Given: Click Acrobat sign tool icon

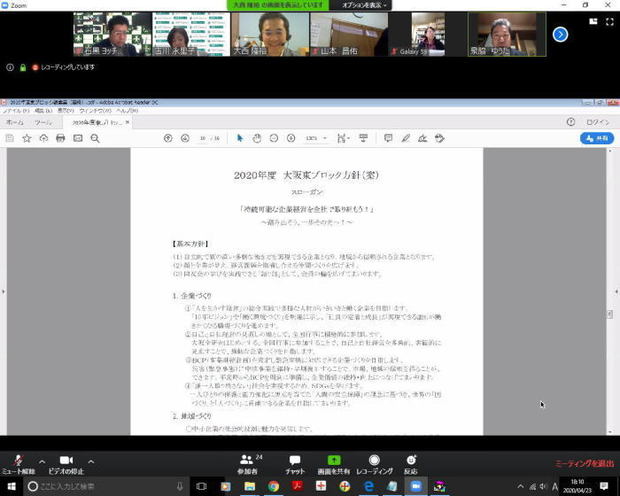Looking at the screenshot, I should pos(423,138).
